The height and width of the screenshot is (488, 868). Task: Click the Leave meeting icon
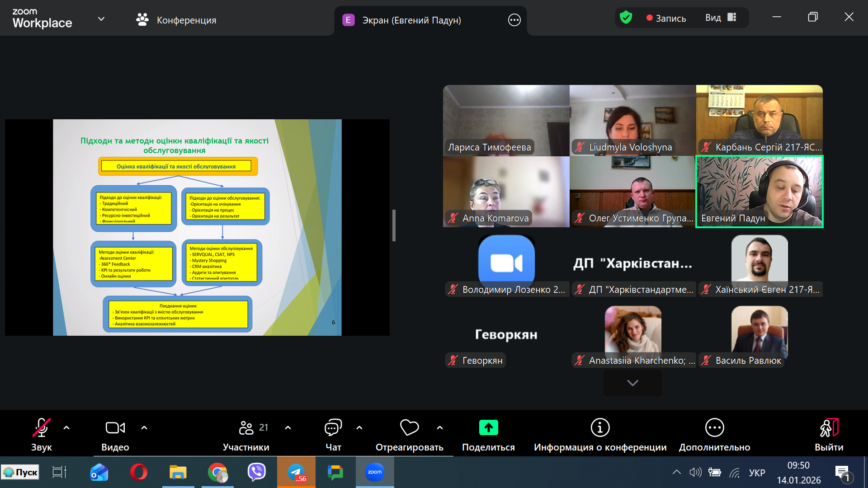point(829,428)
